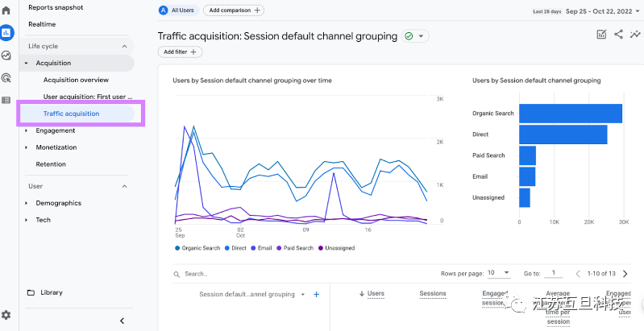The height and width of the screenshot is (331, 644).
Task: Click the Add comparison button
Action: (234, 10)
